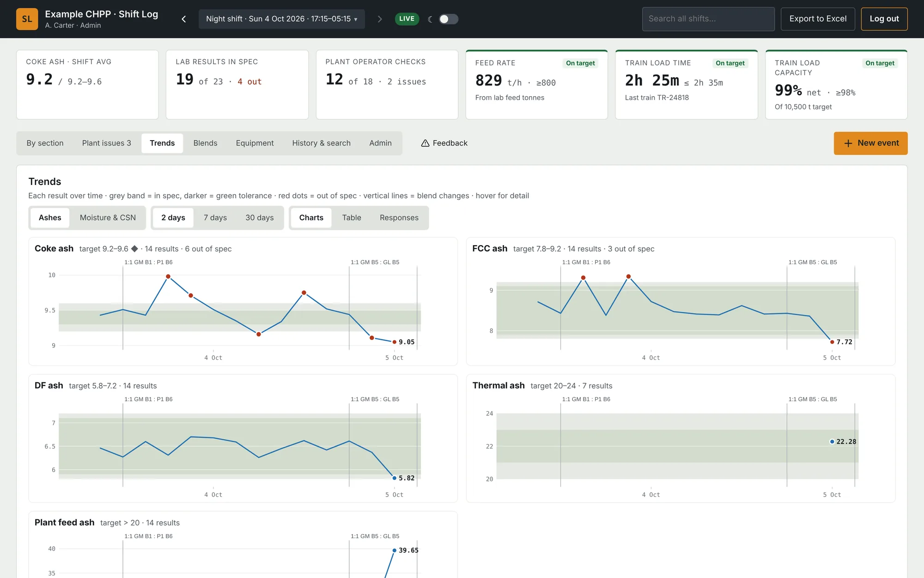Open the Feedback link
Image resolution: width=924 pixels, height=578 pixels.
click(x=444, y=143)
